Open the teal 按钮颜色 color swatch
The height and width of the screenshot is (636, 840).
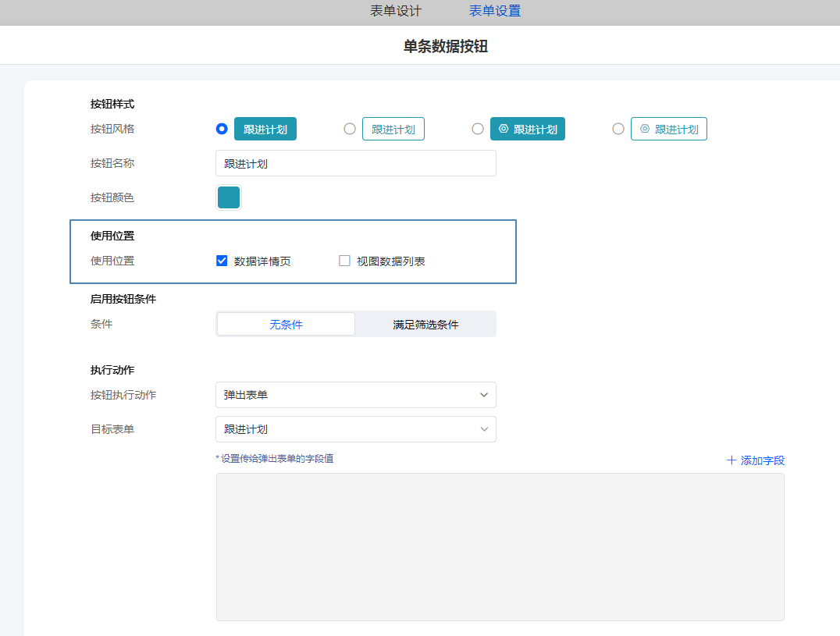click(x=229, y=197)
